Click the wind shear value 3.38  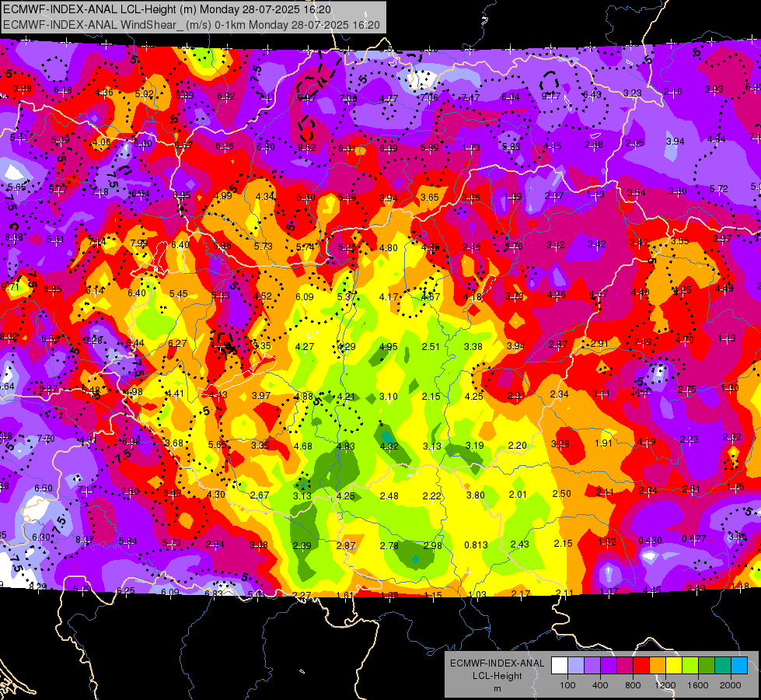(x=473, y=346)
